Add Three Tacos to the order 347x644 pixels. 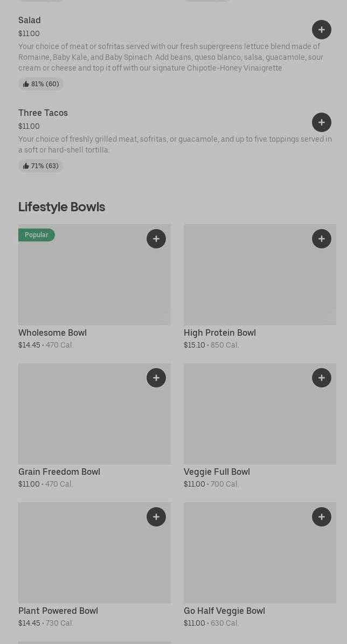[x=321, y=122]
